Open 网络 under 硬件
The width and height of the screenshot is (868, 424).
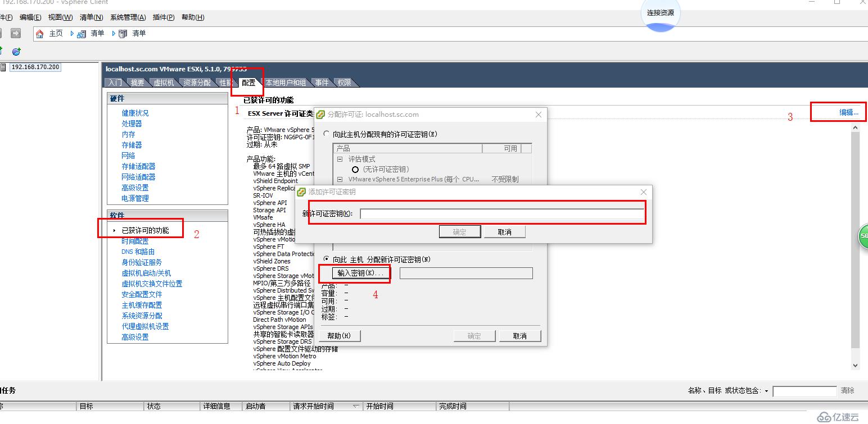(x=129, y=156)
